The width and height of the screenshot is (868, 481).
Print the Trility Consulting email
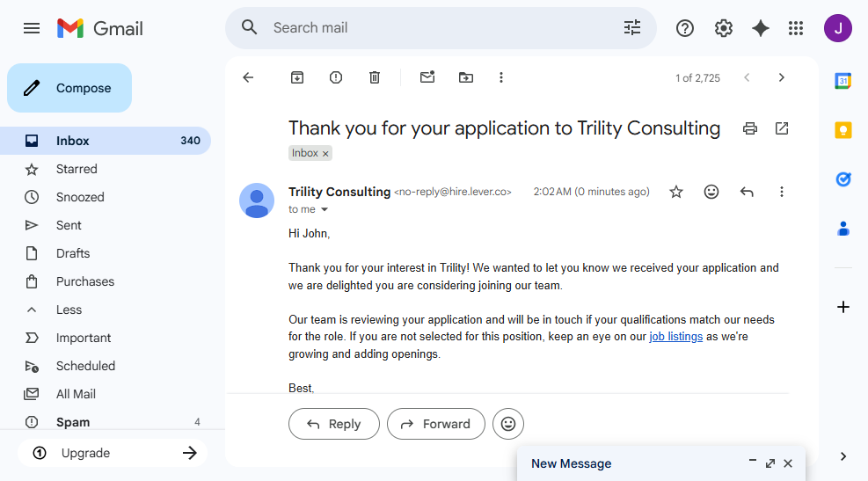point(750,128)
